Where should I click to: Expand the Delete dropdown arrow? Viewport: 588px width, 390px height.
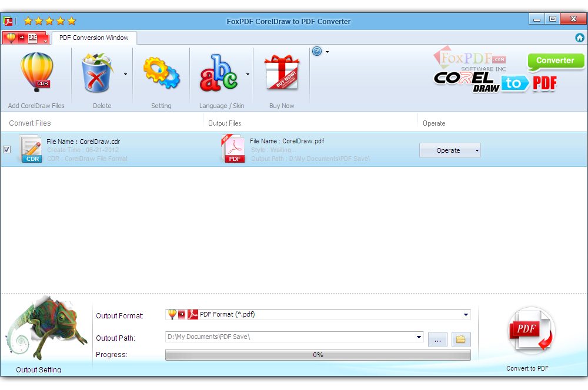(125, 74)
